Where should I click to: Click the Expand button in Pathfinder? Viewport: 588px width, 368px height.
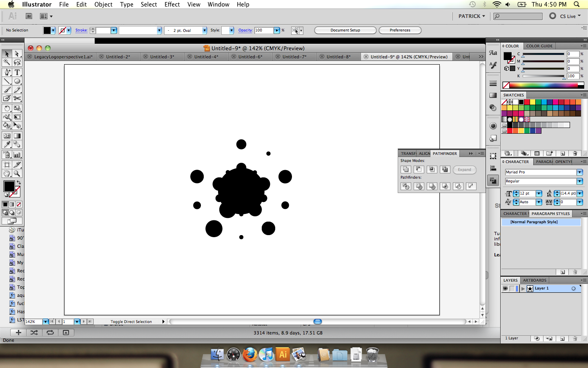coord(464,170)
